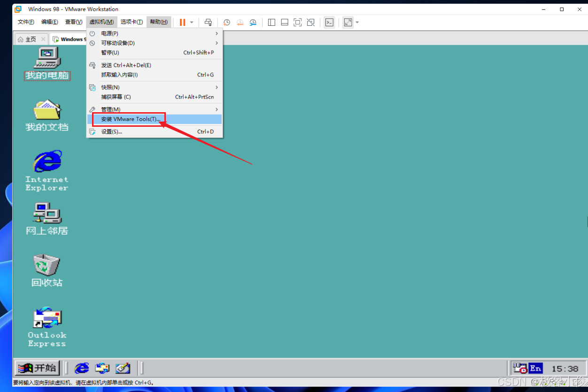
Task: Select 安装 VMware Tools(T)... menu entry
Action: 154,119
